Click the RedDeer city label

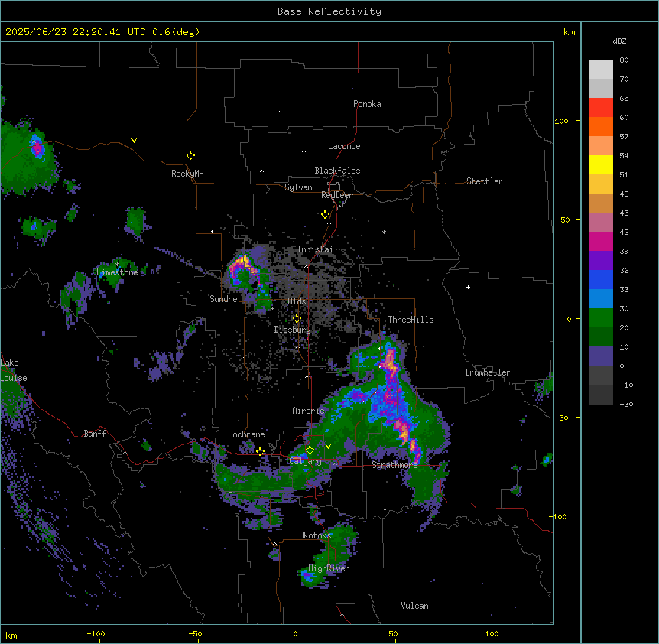tap(336, 195)
